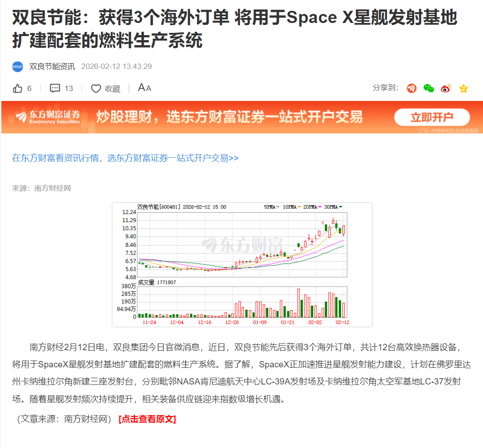Image resolution: width=483 pixels, height=448 pixels.
Task: Change font size with the AA icon
Action: click(144, 88)
